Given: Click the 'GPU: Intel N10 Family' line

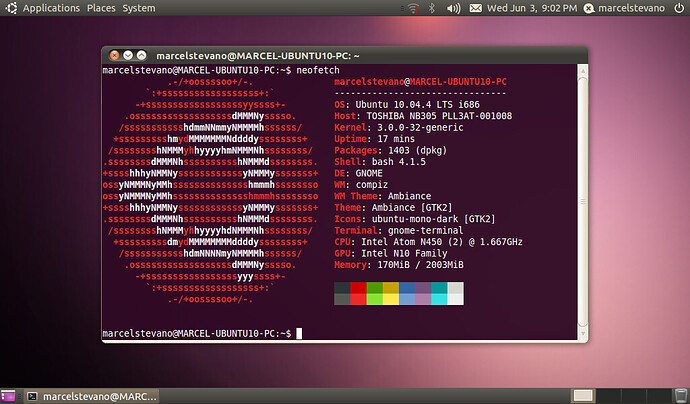Looking at the screenshot, I should click(x=391, y=253).
